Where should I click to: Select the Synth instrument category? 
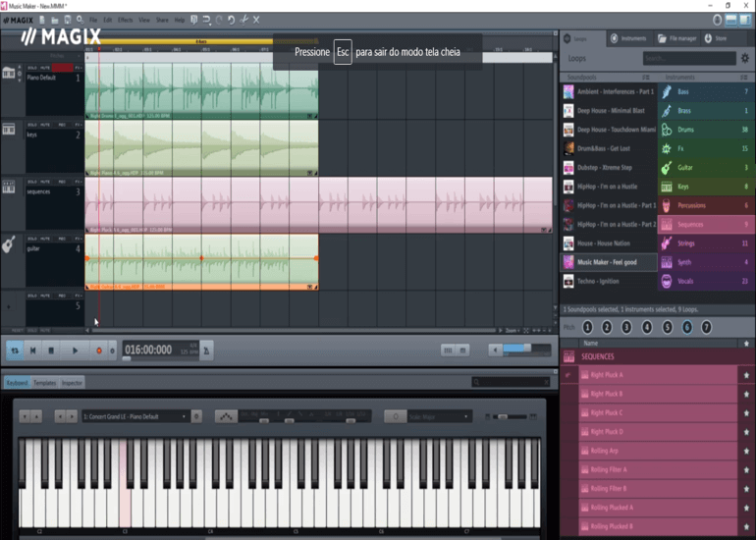705,262
